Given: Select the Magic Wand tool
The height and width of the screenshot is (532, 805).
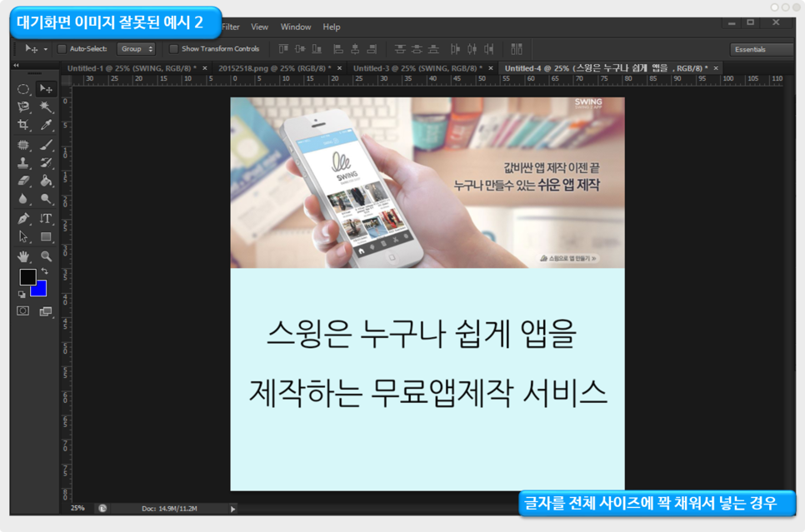Looking at the screenshot, I should click(47, 107).
